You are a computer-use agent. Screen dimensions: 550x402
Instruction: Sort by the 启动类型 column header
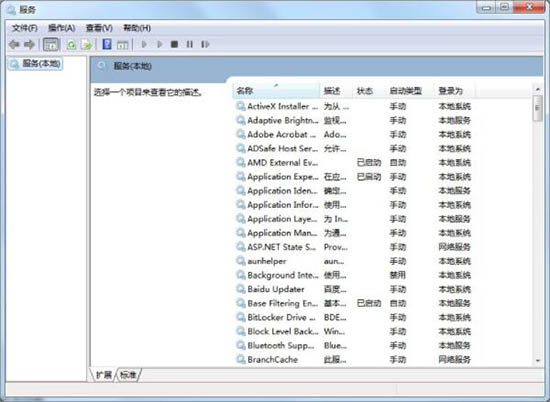[x=410, y=91]
